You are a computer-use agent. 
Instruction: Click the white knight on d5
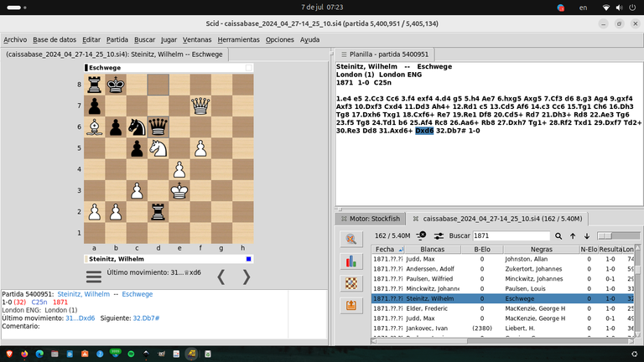coord(158,148)
